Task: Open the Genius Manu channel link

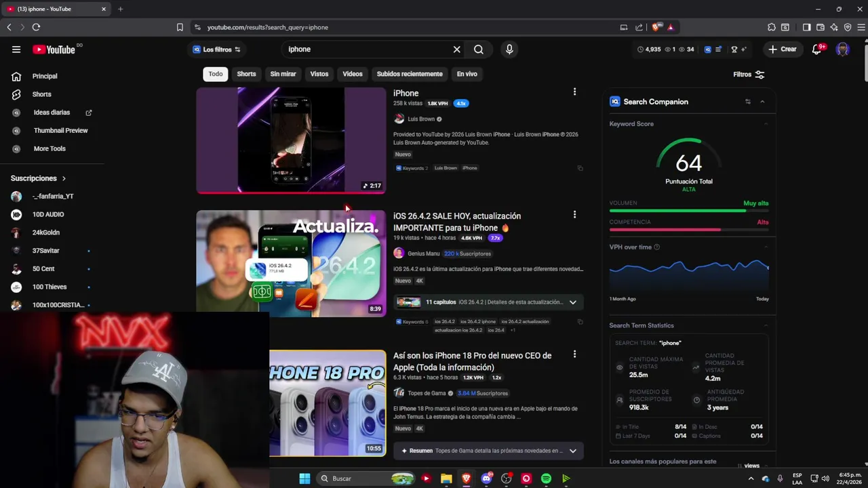Action: click(424, 253)
